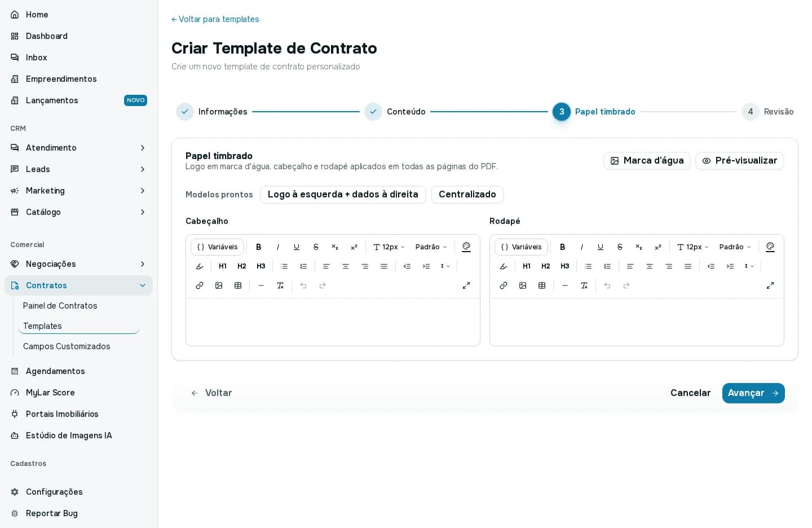This screenshot has width=812, height=528.
Task: Expand the Rodapé editor to fullscreen
Action: (x=770, y=285)
